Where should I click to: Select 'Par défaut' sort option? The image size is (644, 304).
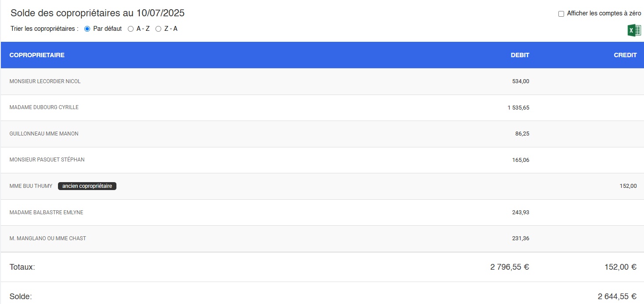pyautogui.click(x=87, y=29)
